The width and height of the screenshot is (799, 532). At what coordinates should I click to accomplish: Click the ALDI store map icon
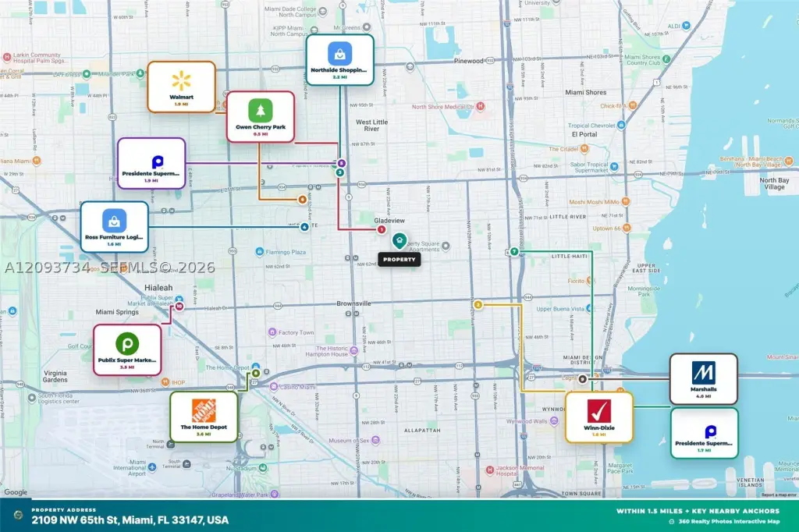click(687, 26)
